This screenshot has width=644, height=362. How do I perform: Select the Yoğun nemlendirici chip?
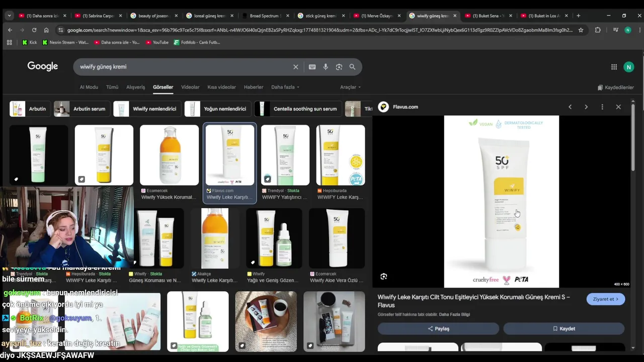[217, 109]
